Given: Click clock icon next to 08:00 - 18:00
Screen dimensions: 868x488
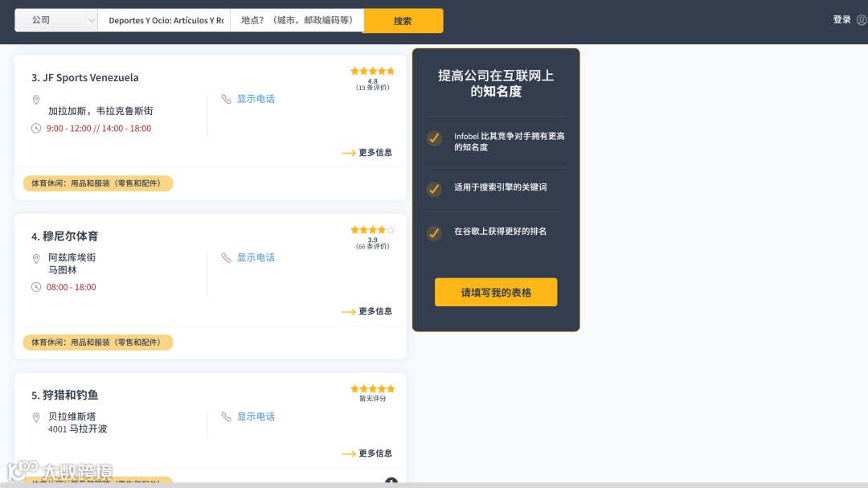Looking at the screenshot, I should click(x=36, y=287).
